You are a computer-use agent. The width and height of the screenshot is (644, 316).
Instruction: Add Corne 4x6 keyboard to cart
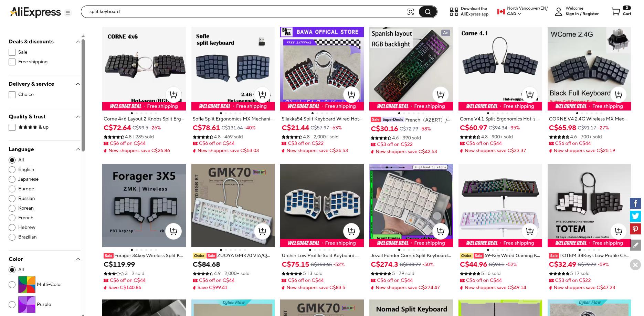[x=173, y=94]
